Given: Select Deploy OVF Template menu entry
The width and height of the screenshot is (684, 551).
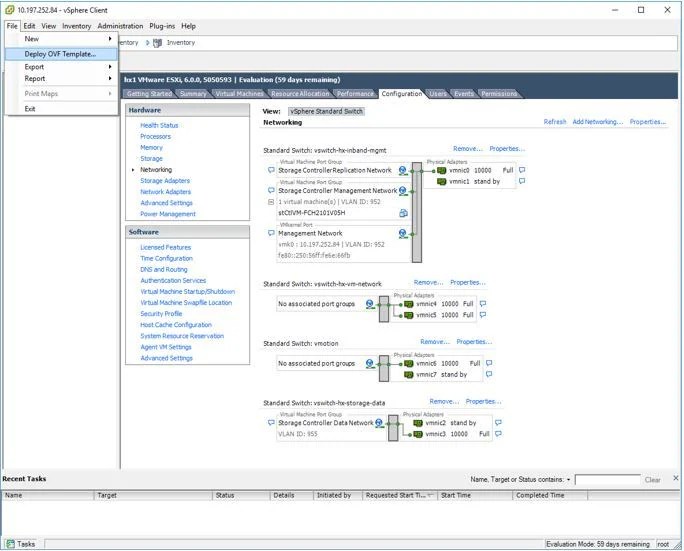Looking at the screenshot, I should 62,54.
